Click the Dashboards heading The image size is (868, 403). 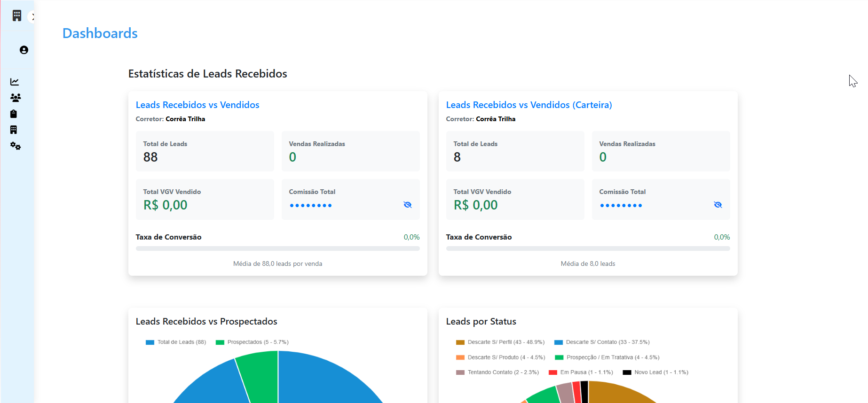[100, 33]
